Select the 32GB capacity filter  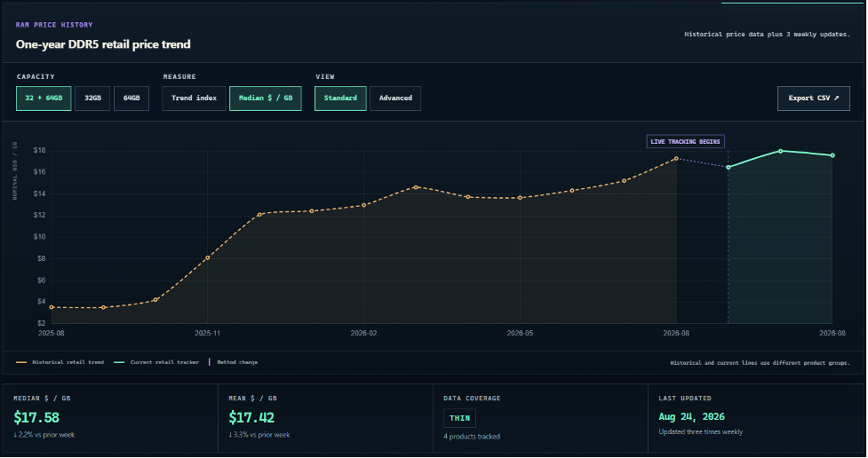point(92,99)
